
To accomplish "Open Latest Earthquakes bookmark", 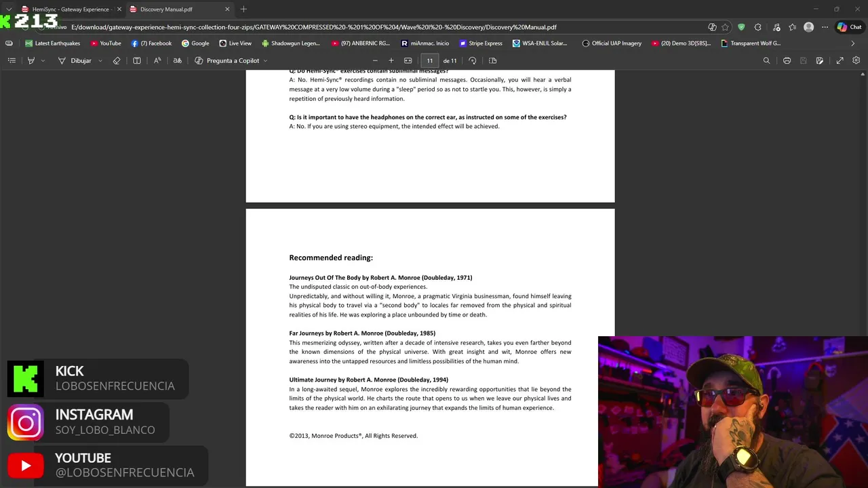I will click(x=52, y=43).
